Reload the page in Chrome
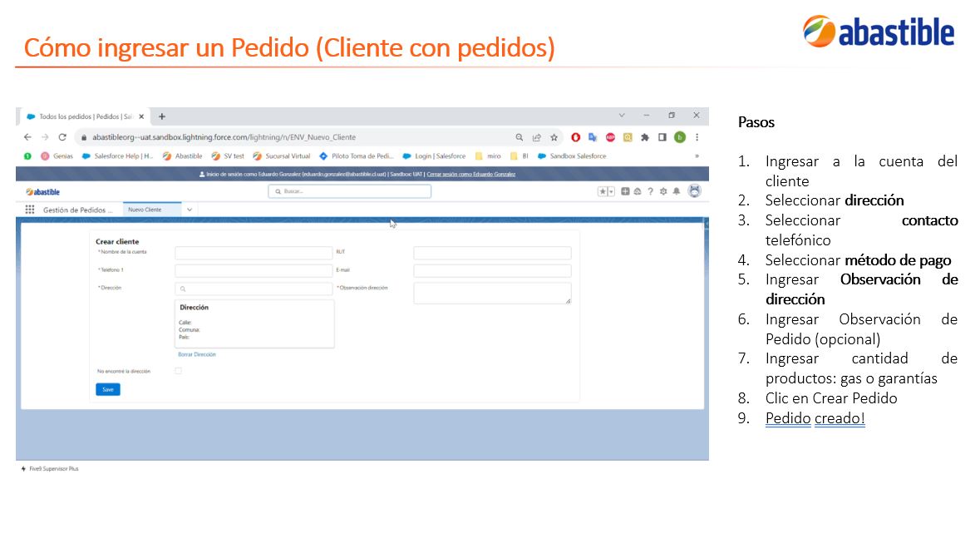This screenshot has width=980, height=548. click(62, 137)
